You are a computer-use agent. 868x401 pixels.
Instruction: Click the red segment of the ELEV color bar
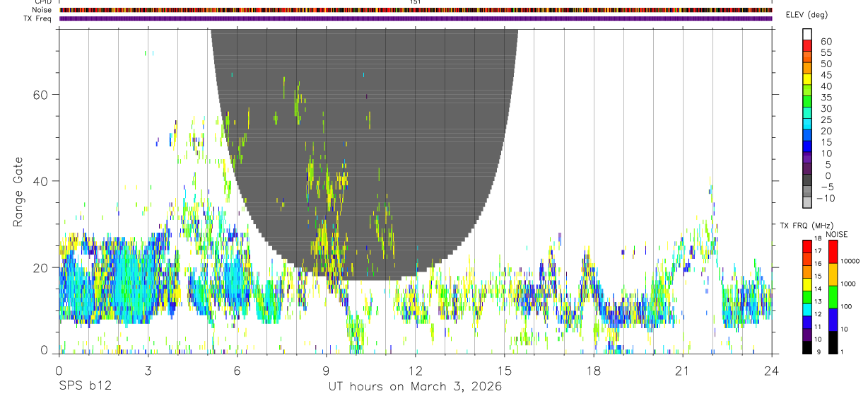(807, 45)
